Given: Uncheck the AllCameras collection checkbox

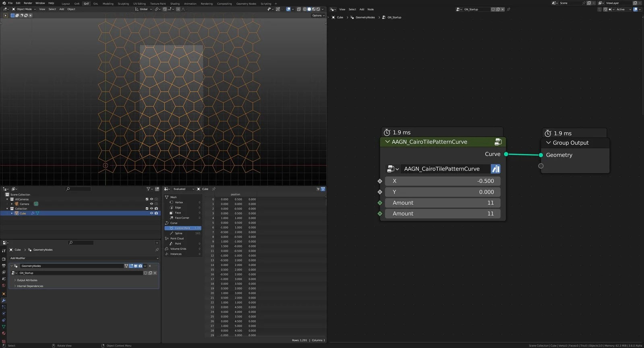Looking at the screenshot, I should [x=147, y=199].
